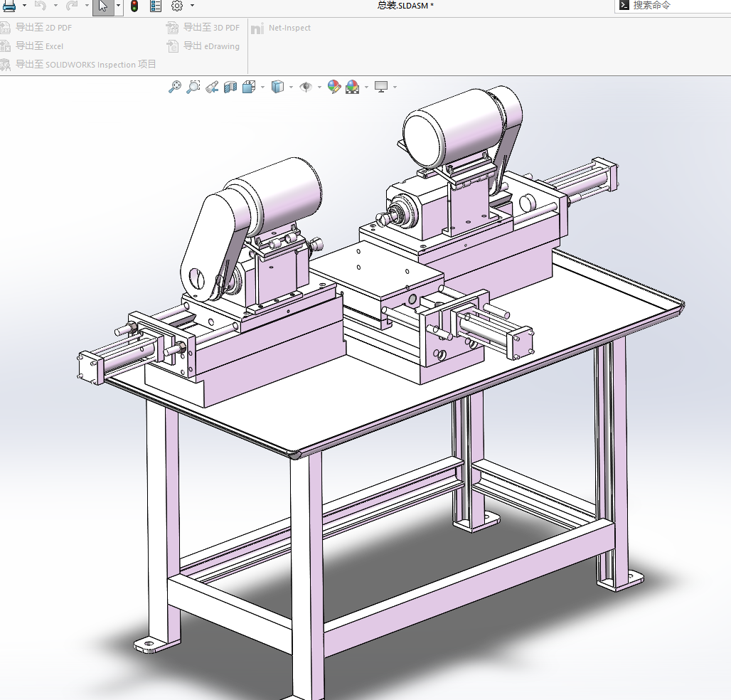
Task: Open the Select tool dropdown arrow
Action: (119, 6)
